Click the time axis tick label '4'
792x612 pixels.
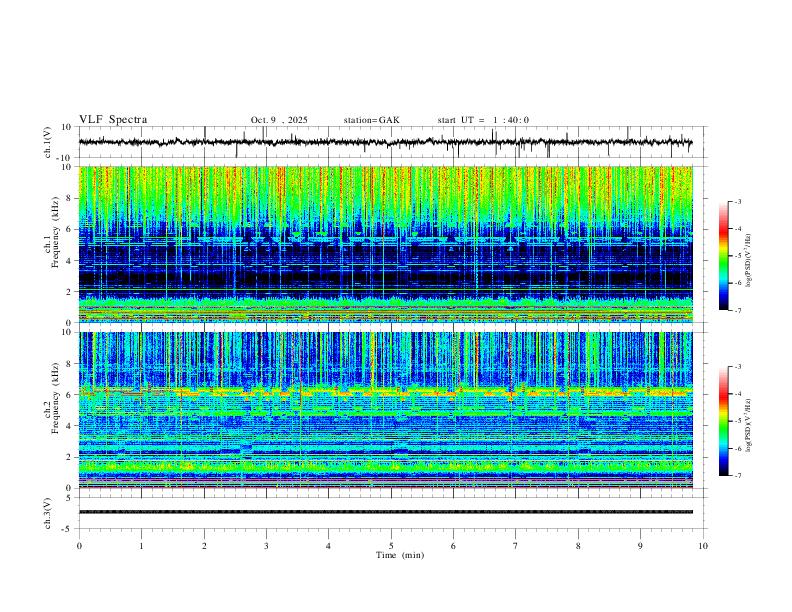pyautogui.click(x=328, y=546)
